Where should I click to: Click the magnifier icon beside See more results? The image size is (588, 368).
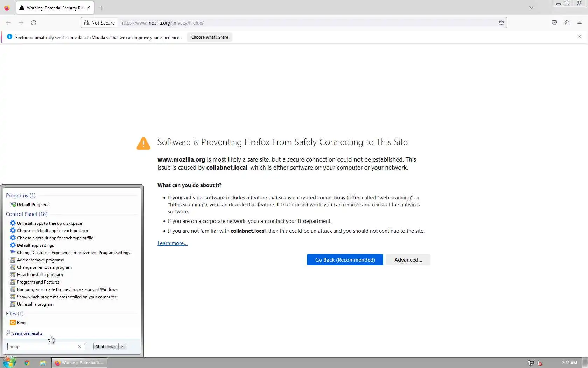pyautogui.click(x=8, y=333)
